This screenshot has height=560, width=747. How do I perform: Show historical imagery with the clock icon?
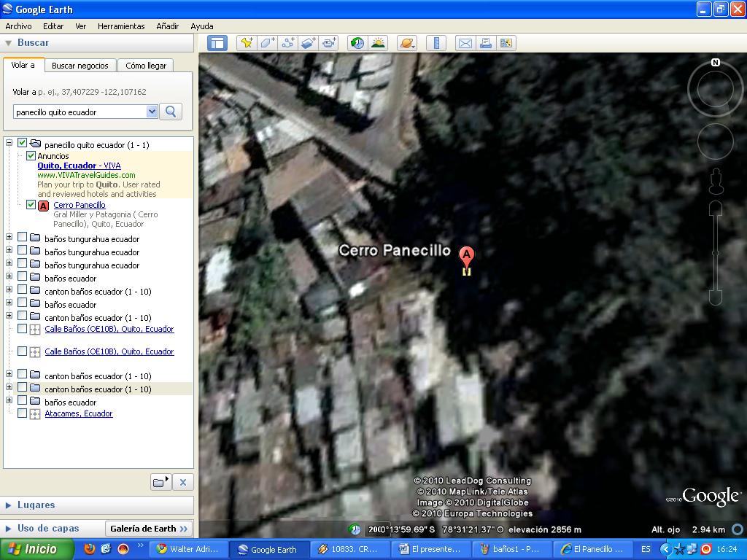[356, 42]
